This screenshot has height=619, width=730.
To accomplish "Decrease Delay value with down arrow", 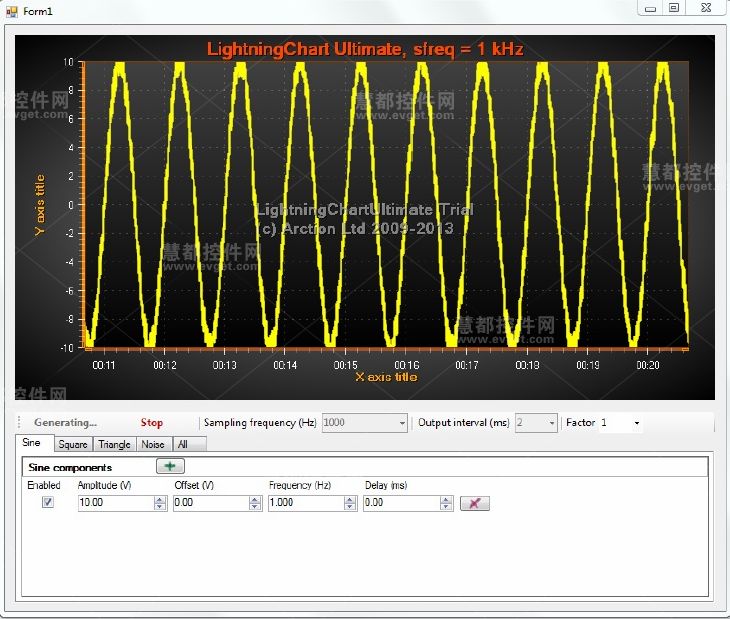I will [446, 506].
